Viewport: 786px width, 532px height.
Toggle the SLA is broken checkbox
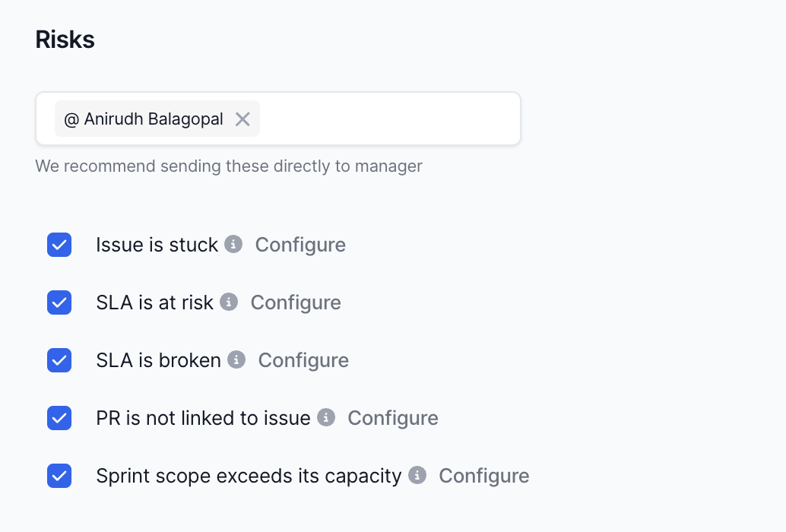[x=59, y=360]
